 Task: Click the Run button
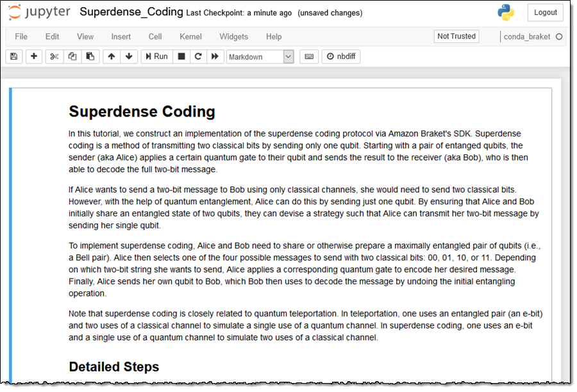pyautogui.click(x=156, y=56)
